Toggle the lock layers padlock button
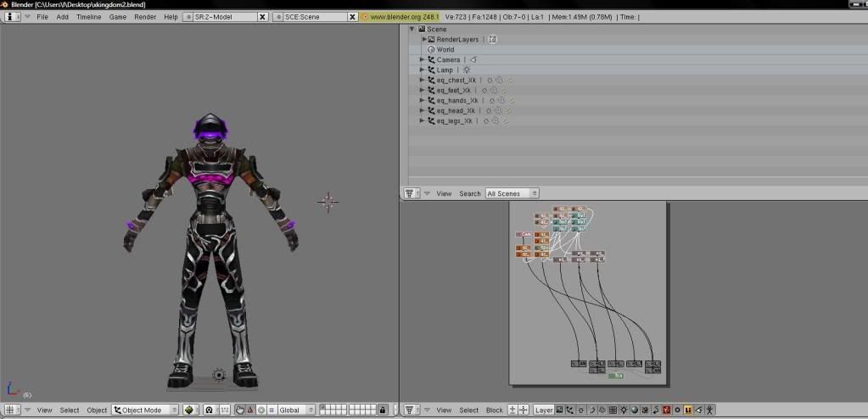 coord(383,410)
